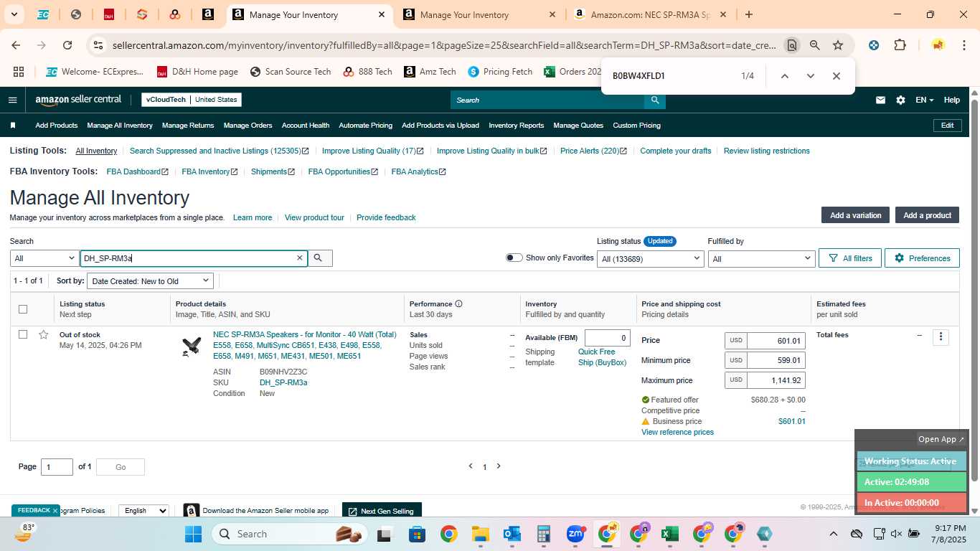Click the FBA Dashboard link
The image size is (980, 551).
[x=137, y=172]
